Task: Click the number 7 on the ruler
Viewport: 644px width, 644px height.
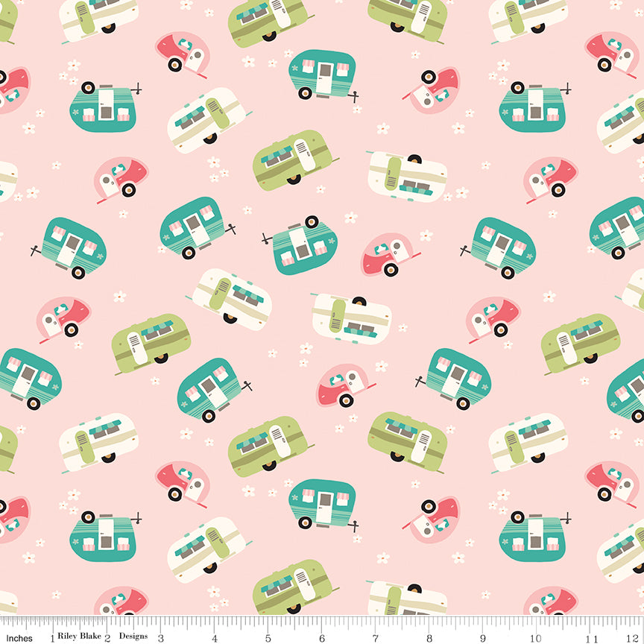Action: [376, 637]
